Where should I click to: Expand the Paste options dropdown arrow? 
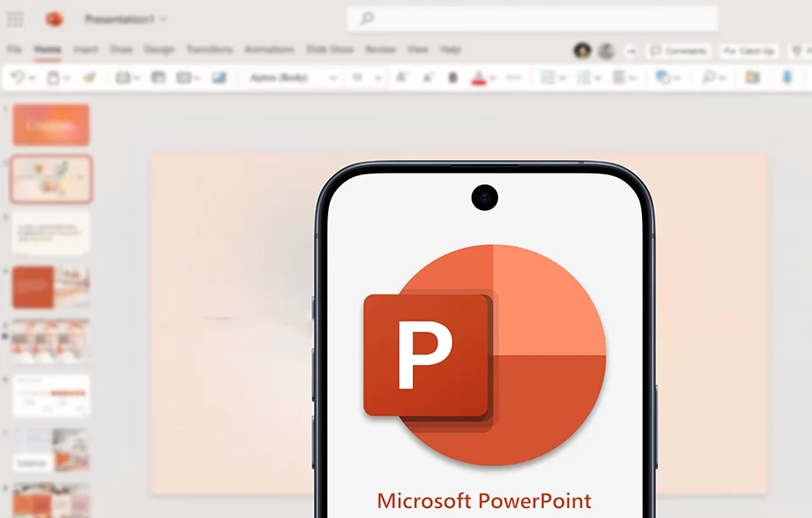[68, 78]
